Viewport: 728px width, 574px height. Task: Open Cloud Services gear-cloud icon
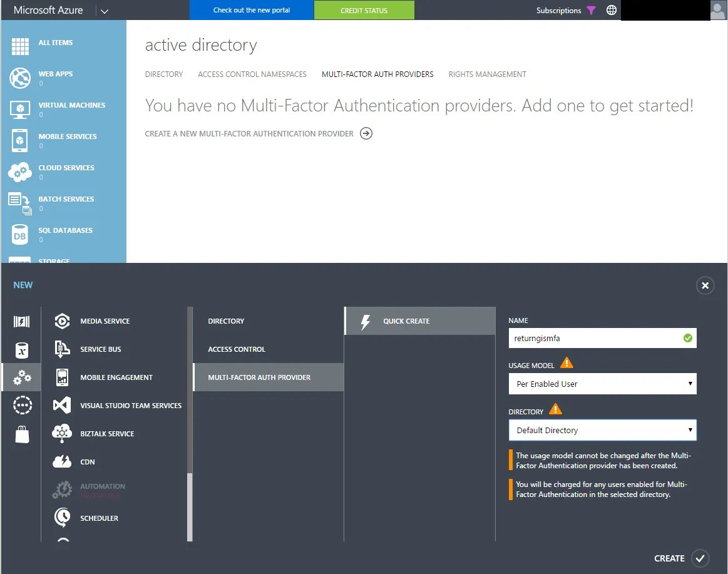pyautogui.click(x=20, y=172)
